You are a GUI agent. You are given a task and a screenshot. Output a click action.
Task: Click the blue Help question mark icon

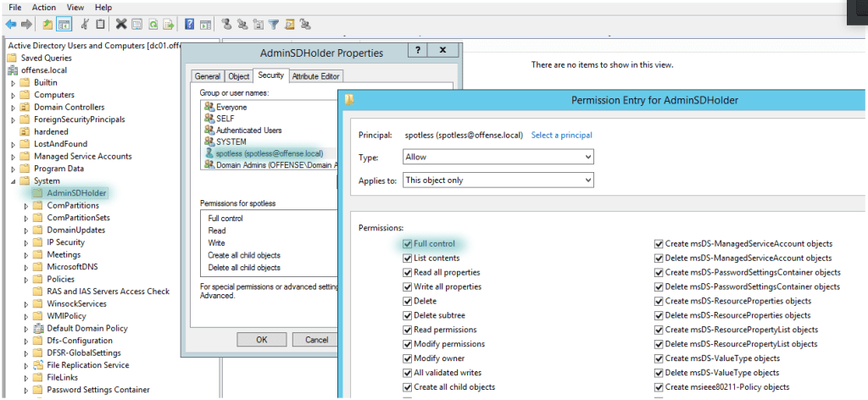[188, 24]
